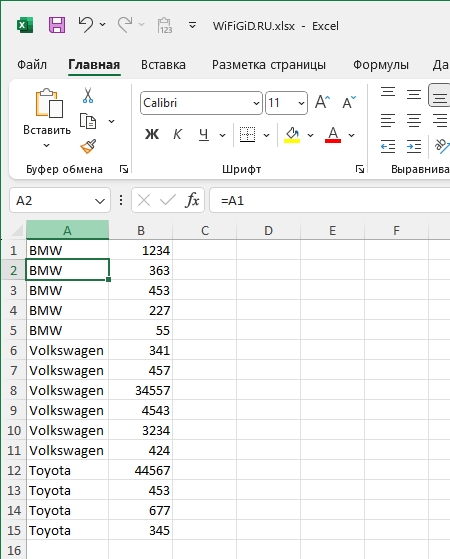
Task: Open the Файл menu tab
Action: click(x=32, y=65)
